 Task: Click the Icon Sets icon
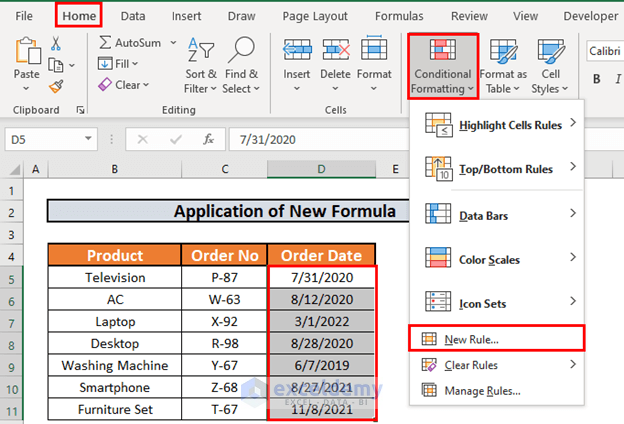click(438, 301)
